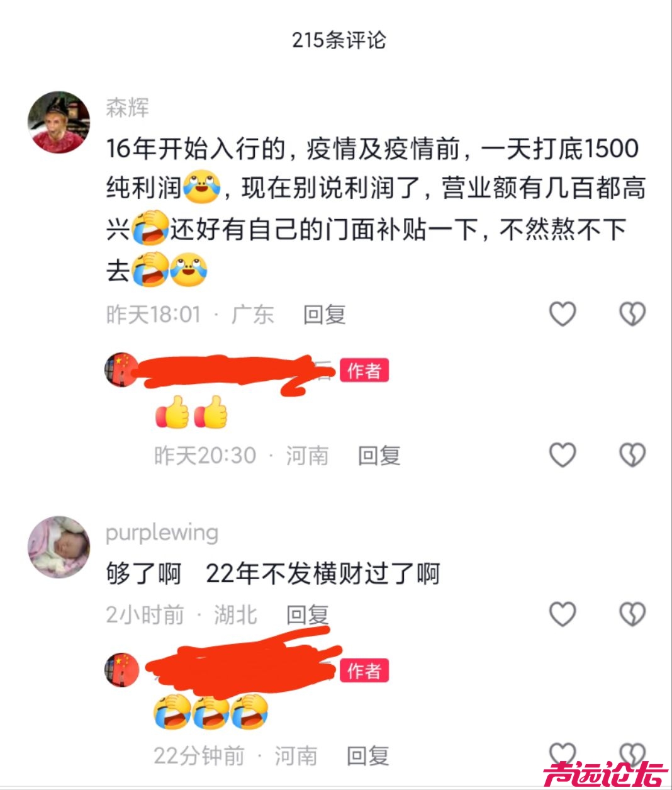Dislike purplewing's comment with broken heart
Viewport: 672px width, 790px height.
tap(632, 614)
